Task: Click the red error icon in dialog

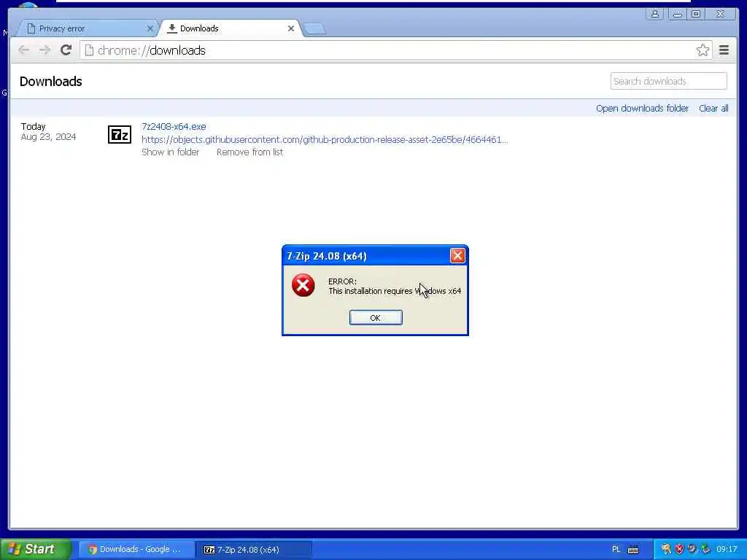Action: (x=303, y=285)
